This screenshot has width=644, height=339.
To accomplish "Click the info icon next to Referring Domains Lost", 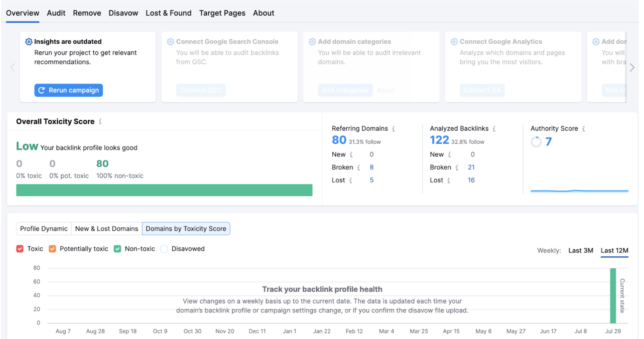I will (351, 180).
